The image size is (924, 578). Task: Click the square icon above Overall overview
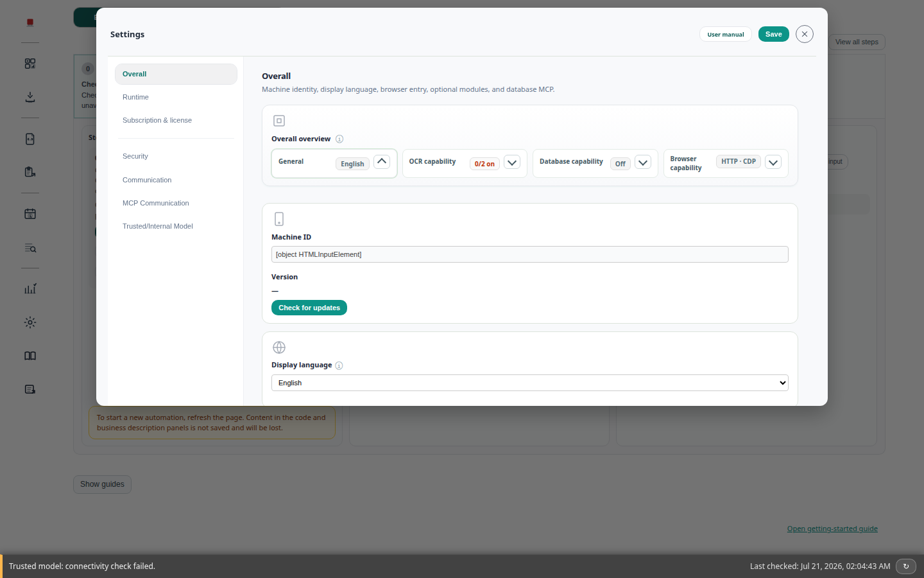tap(279, 121)
